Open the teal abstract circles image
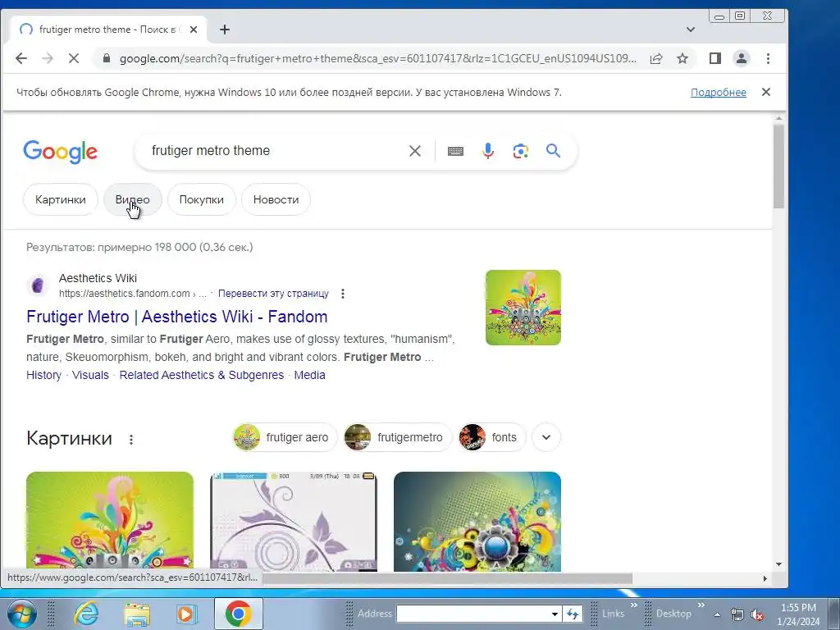The height and width of the screenshot is (630, 840). click(477, 521)
